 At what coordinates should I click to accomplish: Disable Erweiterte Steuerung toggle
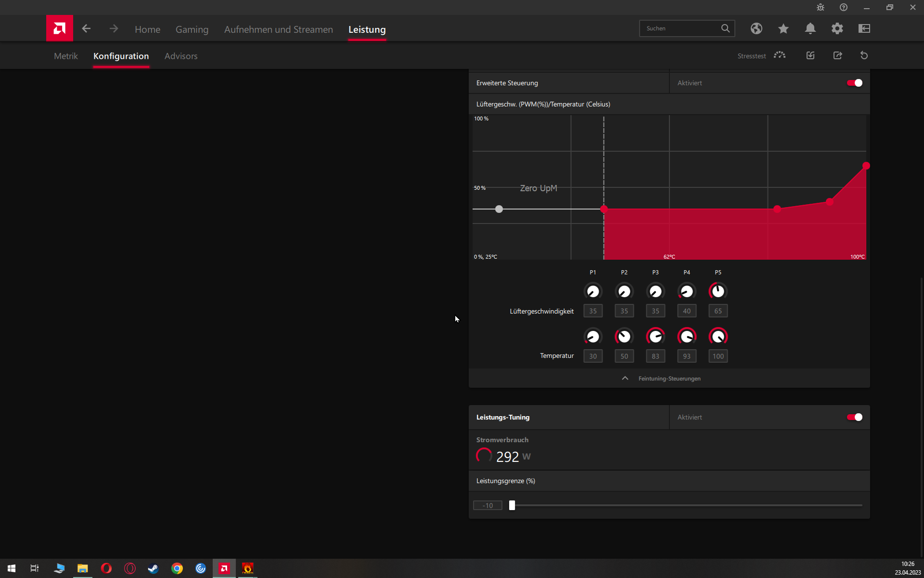854,83
